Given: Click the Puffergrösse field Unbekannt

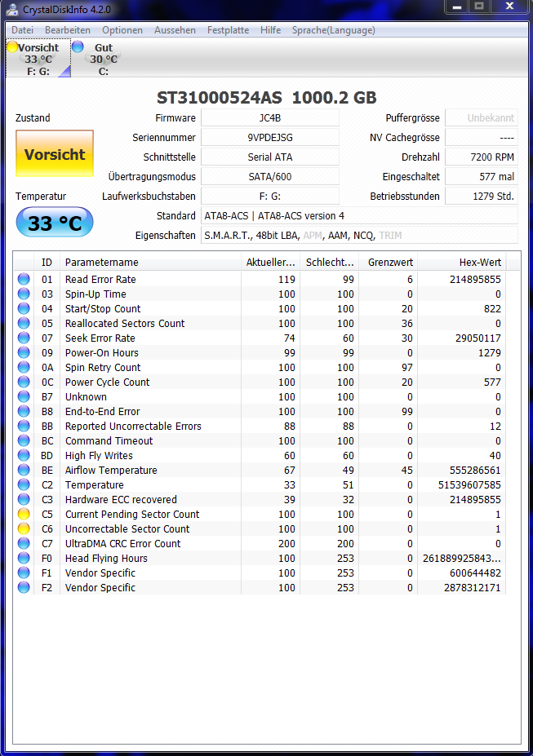Looking at the screenshot, I should coord(482,117).
